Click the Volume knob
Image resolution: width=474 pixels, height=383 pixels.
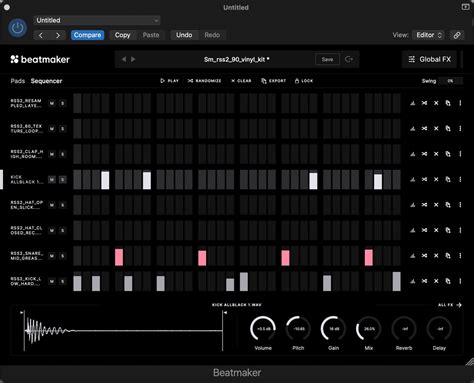[x=263, y=329]
